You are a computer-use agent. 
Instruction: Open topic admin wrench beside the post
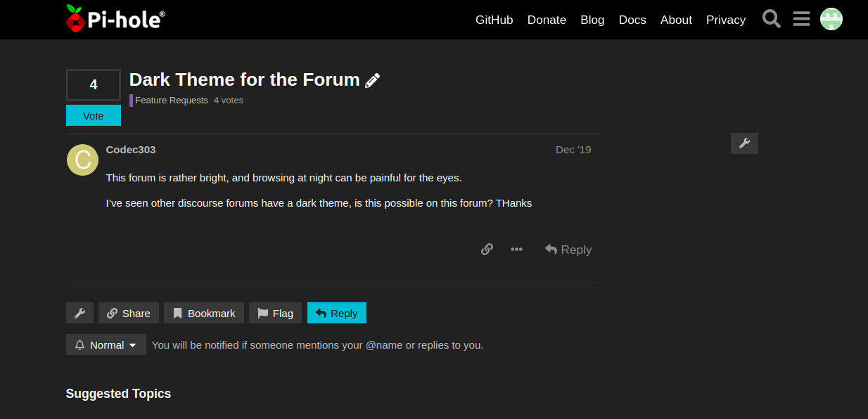[x=744, y=143]
